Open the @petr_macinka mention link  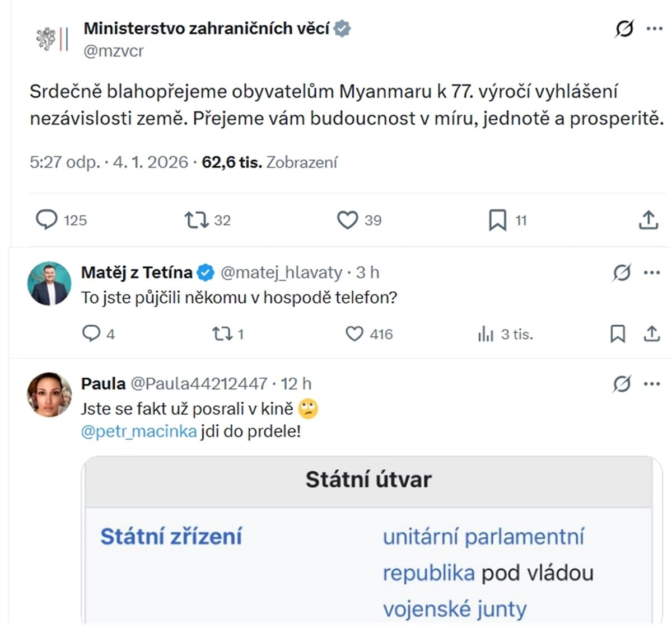click(139, 431)
